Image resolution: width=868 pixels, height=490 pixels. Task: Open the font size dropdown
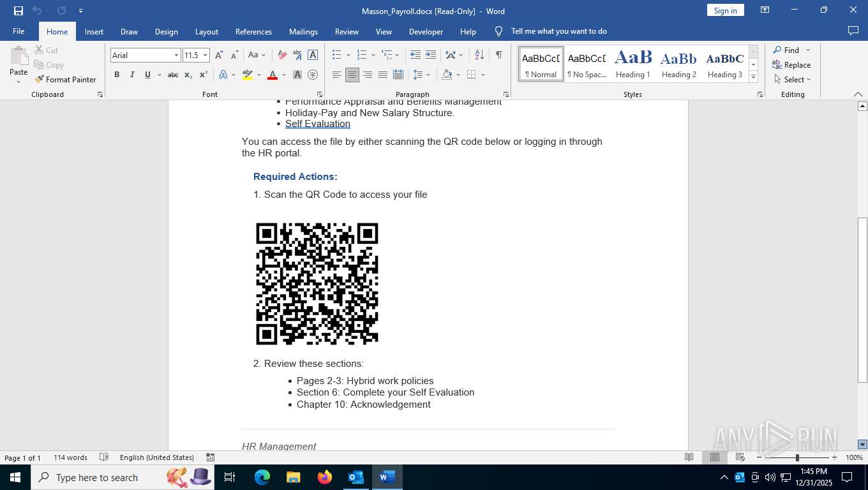pos(205,56)
